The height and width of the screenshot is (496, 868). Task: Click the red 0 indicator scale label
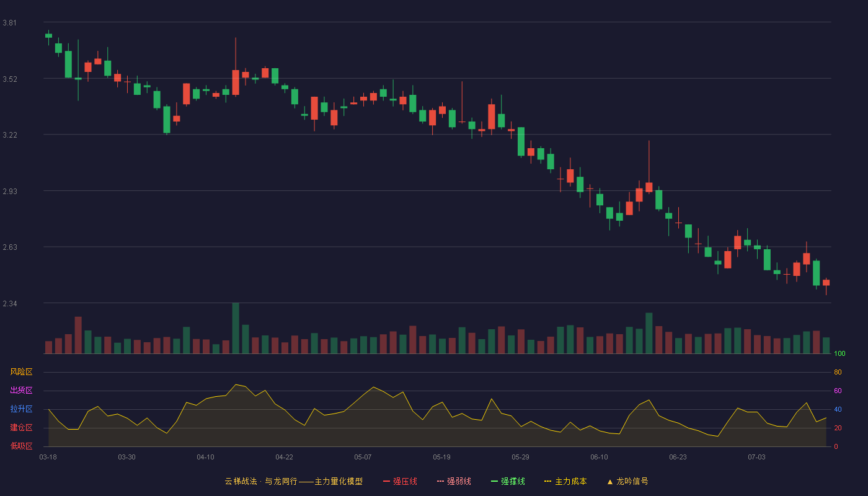(836, 446)
